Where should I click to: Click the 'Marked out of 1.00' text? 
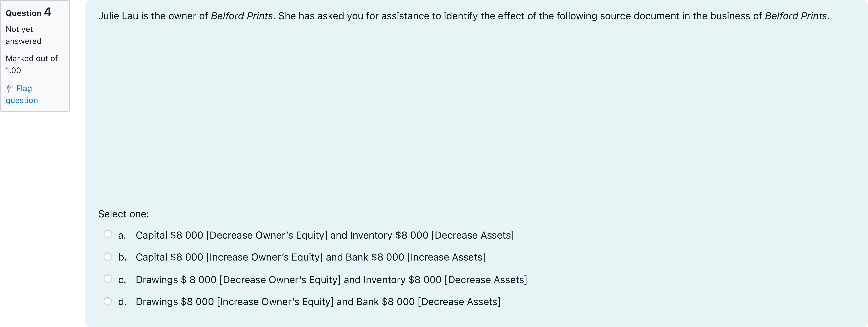[32, 64]
